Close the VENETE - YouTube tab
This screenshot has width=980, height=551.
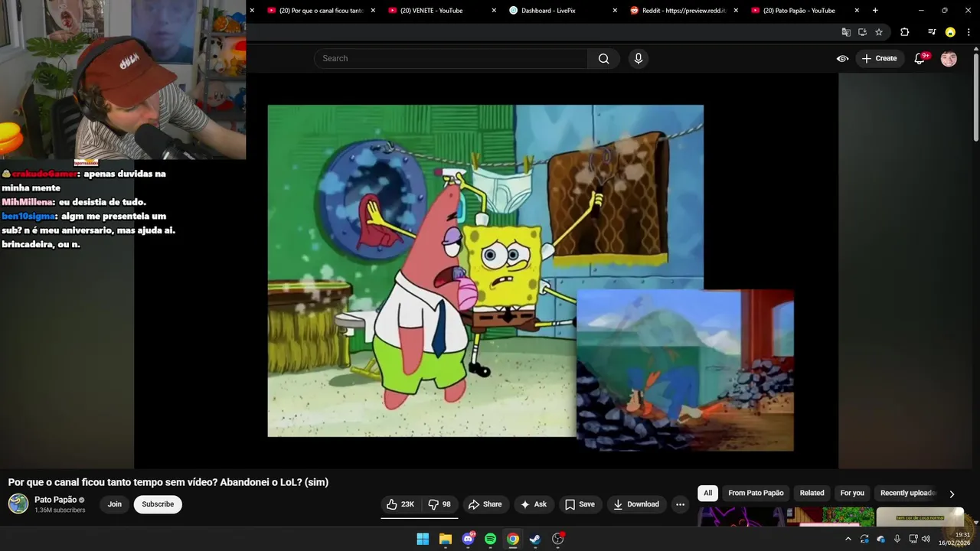(x=494, y=11)
